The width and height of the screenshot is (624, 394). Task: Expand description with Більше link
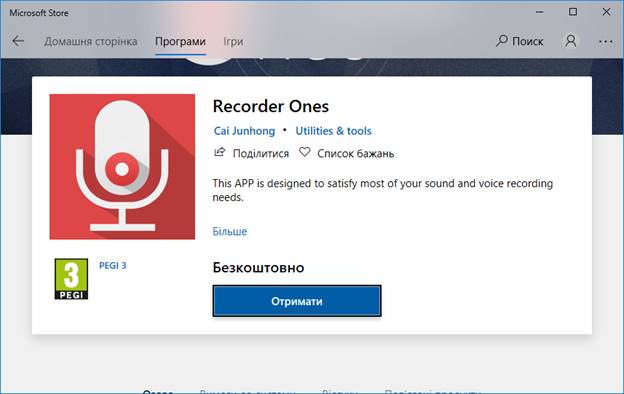coord(230,231)
